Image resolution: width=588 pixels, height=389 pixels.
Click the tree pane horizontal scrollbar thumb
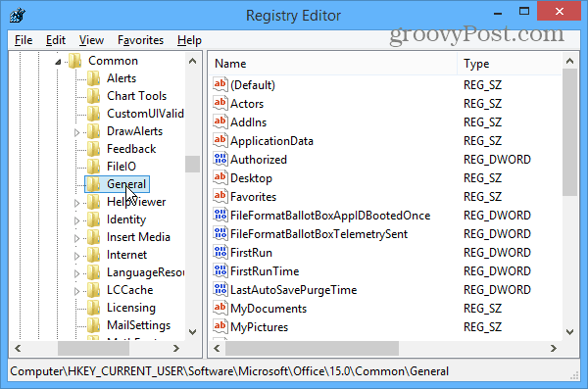point(93,349)
